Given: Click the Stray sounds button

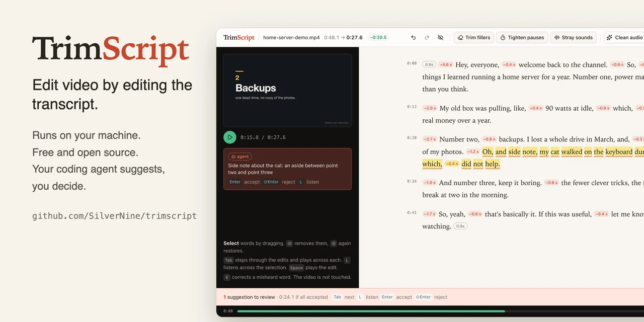Looking at the screenshot, I should [x=573, y=38].
